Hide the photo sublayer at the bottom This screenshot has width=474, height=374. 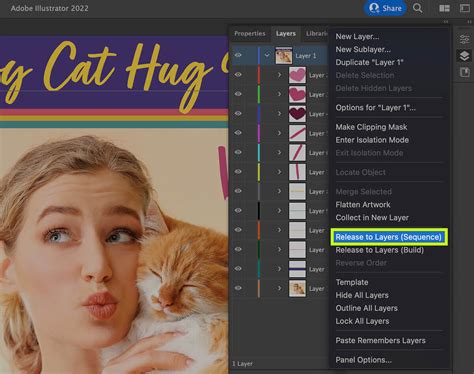pyautogui.click(x=238, y=288)
